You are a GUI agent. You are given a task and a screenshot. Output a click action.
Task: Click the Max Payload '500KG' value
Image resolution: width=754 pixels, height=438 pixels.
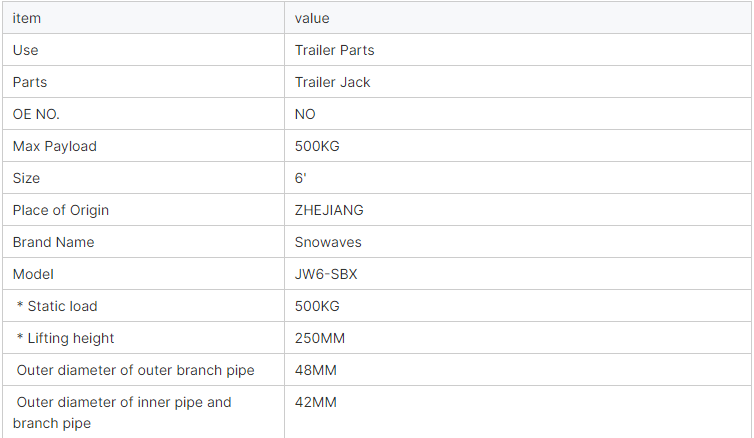point(317,146)
